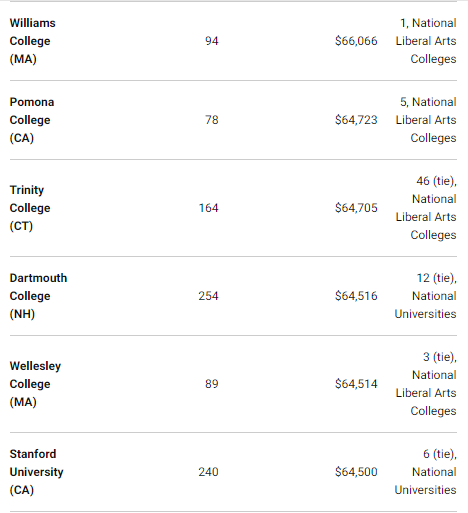The image size is (468, 513).
Task: Select Dartmouth College tuition $64,516
Action: [x=356, y=296]
